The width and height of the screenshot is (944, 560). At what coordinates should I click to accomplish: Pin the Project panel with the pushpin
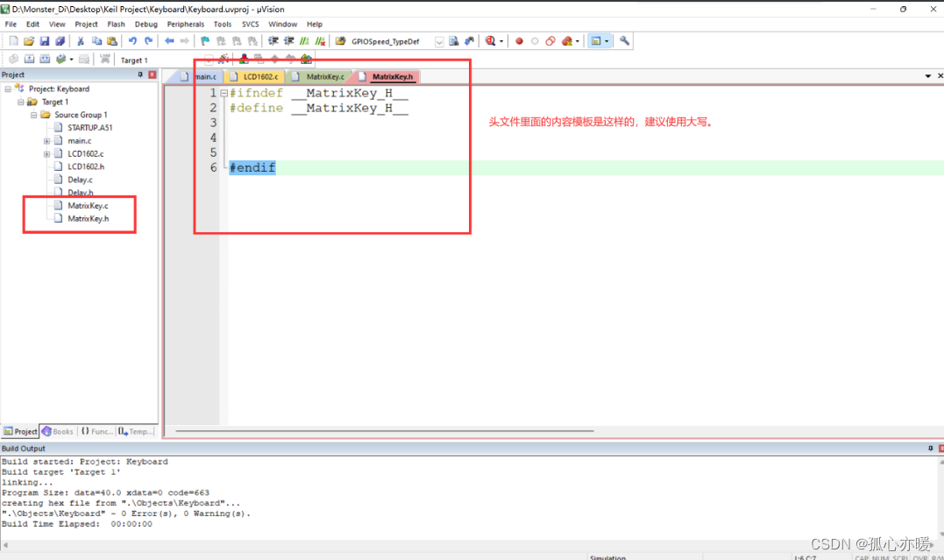click(x=140, y=74)
